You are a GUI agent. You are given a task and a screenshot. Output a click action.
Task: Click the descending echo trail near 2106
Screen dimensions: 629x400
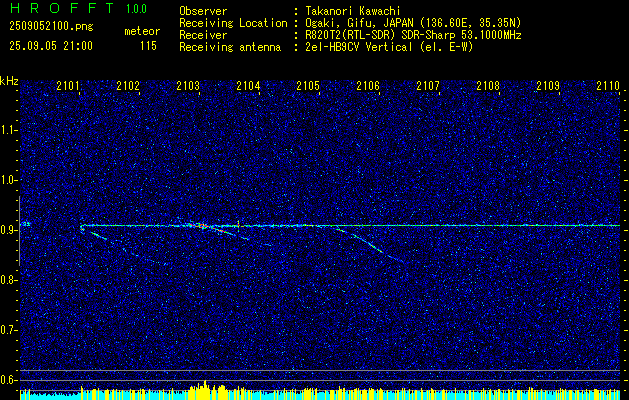pos(370,244)
